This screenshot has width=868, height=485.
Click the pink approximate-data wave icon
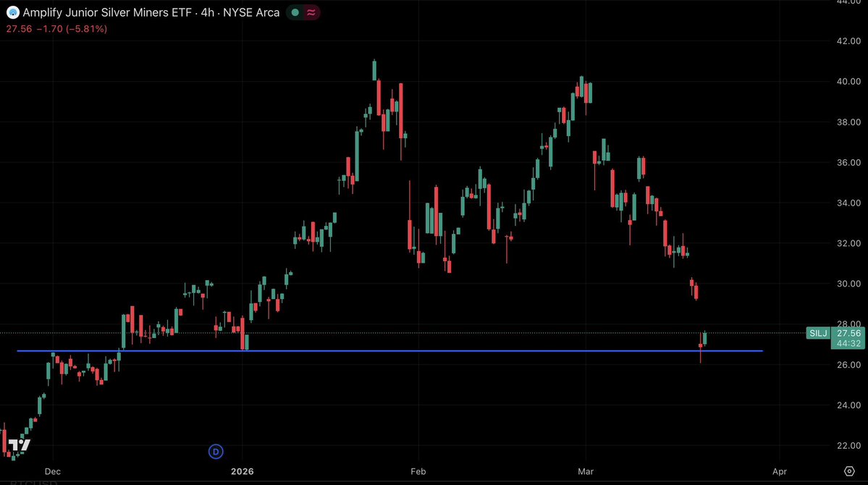coord(311,12)
